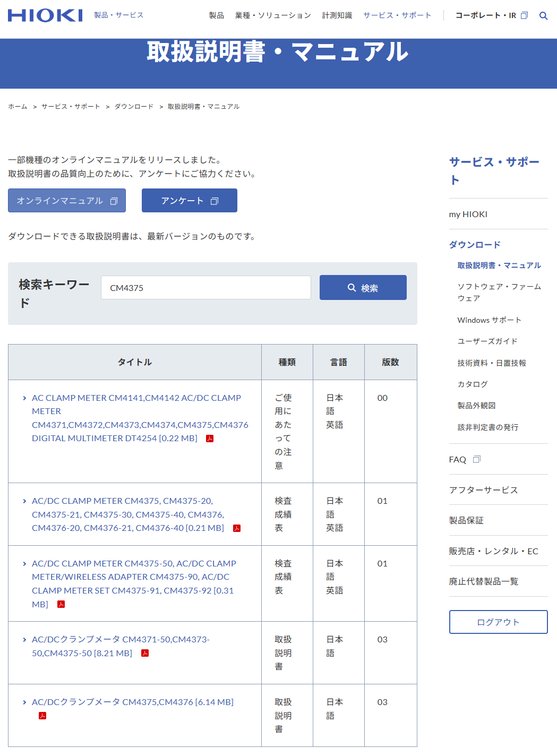The image size is (557, 756).
Task: Open the 計測知識 menu item
Action: tap(337, 15)
